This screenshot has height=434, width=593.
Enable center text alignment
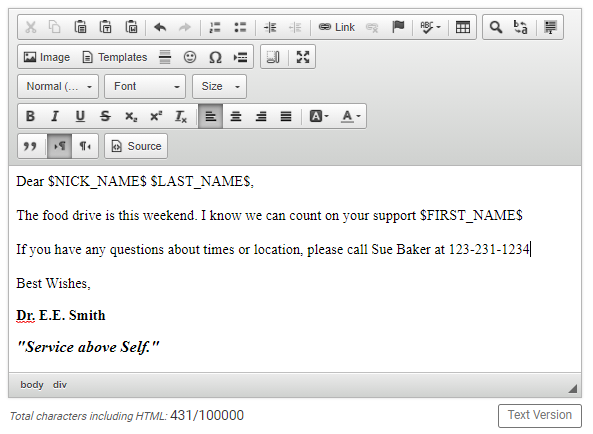click(236, 116)
